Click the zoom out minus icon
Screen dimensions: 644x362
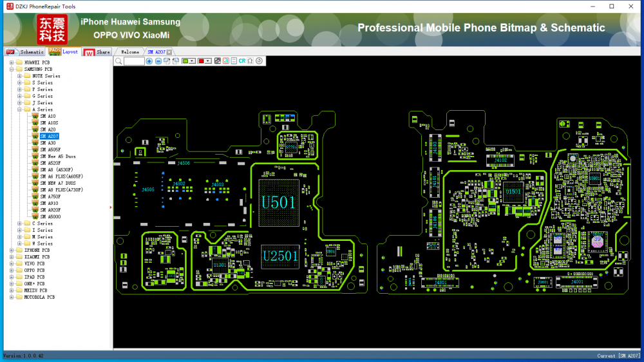(158, 61)
